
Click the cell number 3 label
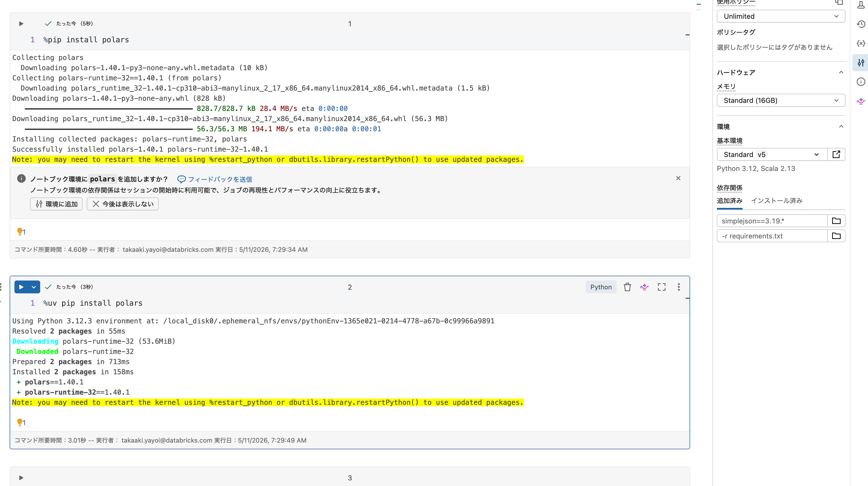click(x=350, y=478)
